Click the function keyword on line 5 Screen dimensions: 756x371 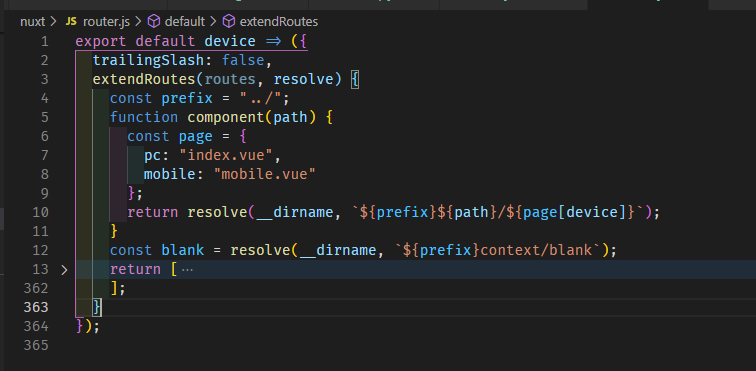[x=144, y=117]
